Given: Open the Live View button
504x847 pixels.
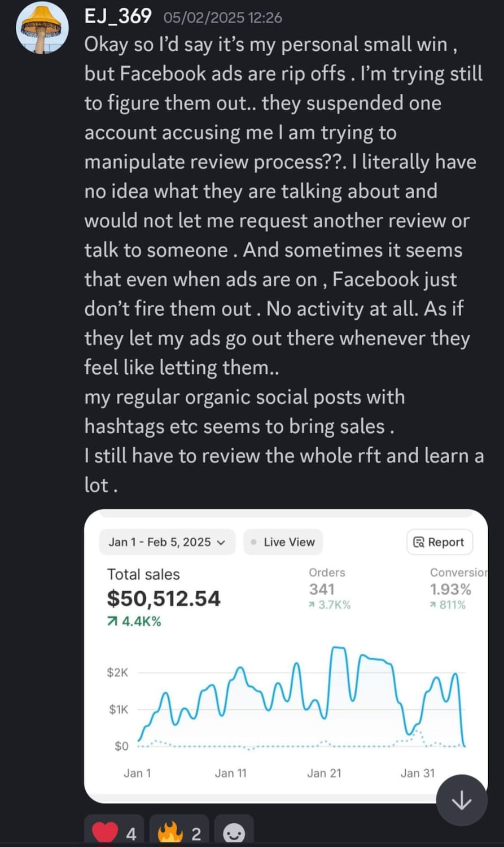Looking at the screenshot, I should [x=283, y=542].
